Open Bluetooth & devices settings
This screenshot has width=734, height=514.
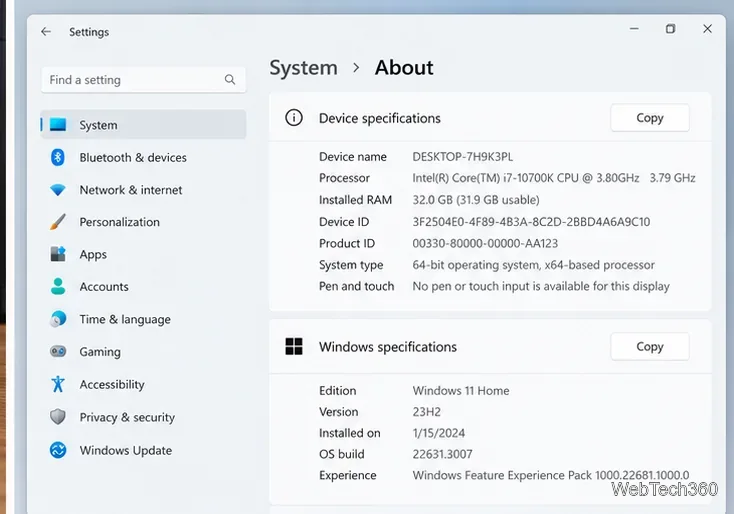point(133,157)
